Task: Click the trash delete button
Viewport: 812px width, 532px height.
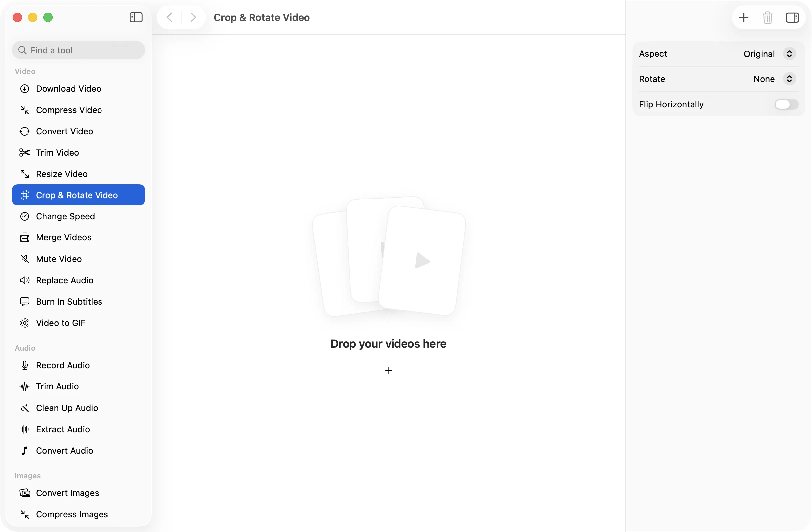Action: click(768, 17)
